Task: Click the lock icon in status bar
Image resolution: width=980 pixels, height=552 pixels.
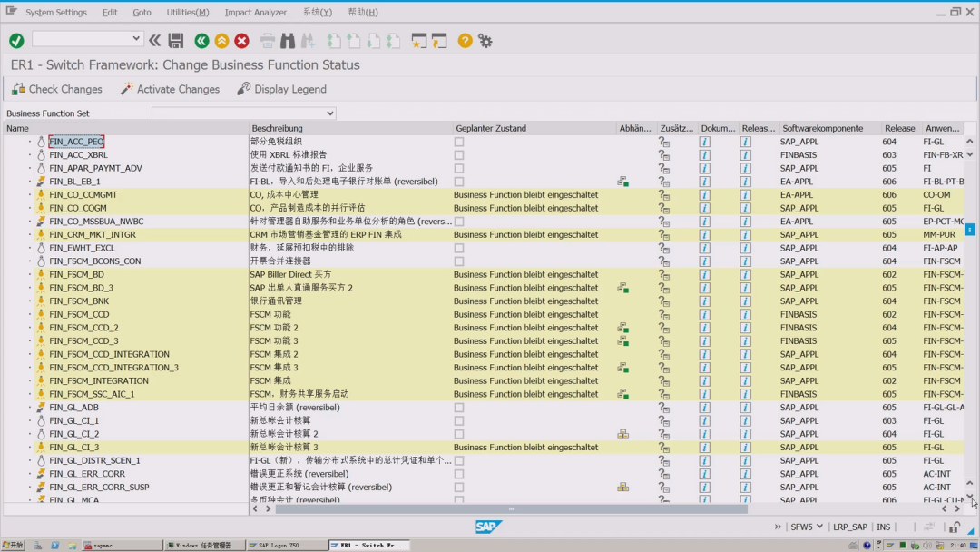Action: coord(954,527)
